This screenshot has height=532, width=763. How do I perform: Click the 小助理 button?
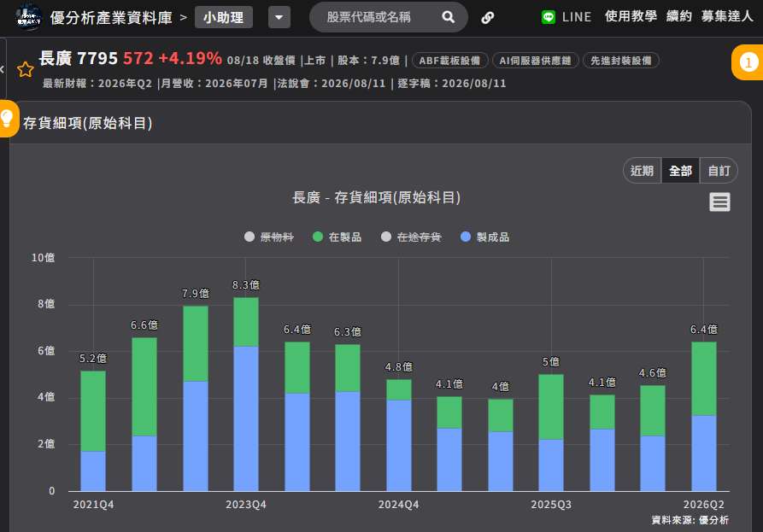click(224, 18)
